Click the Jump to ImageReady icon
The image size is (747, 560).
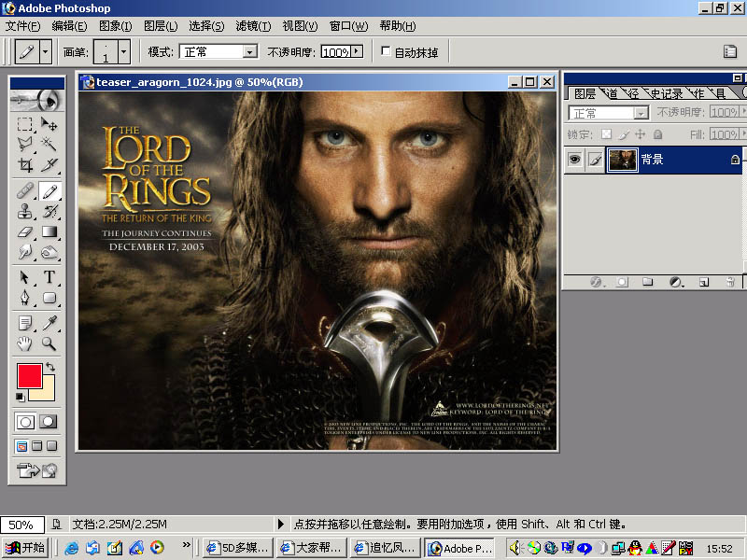click(36, 470)
